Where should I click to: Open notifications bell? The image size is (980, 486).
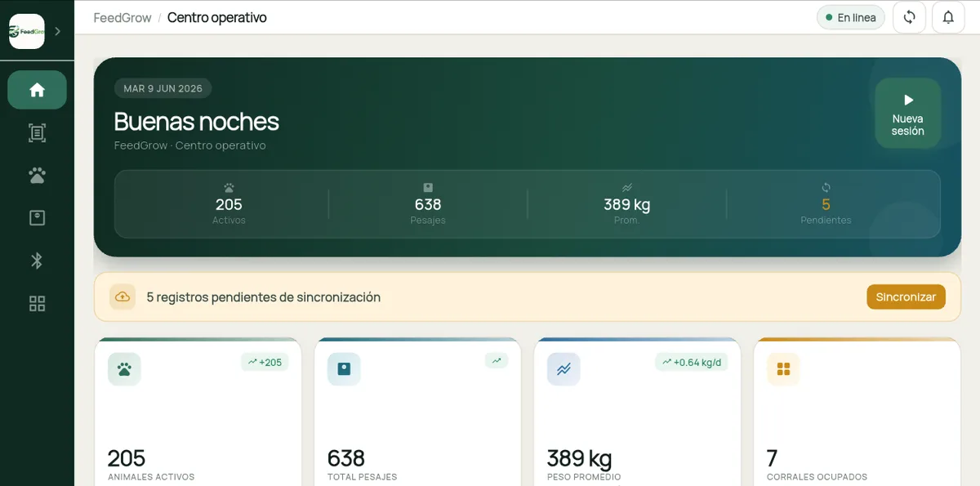[x=948, y=17]
